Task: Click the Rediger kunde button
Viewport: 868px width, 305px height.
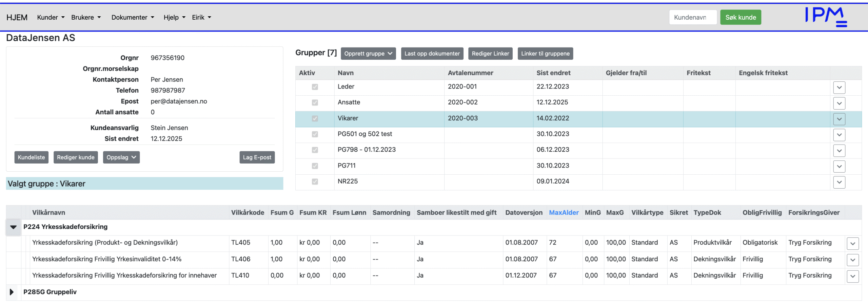Action: point(76,157)
